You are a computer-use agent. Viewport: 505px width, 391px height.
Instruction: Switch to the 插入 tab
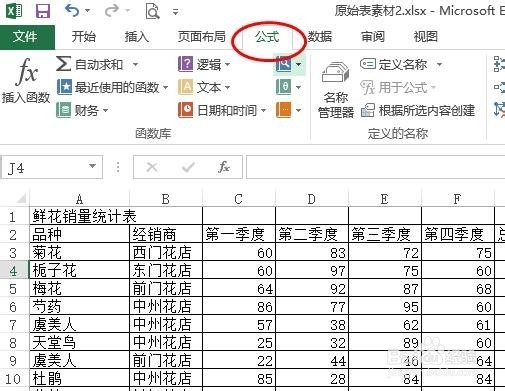[136, 36]
